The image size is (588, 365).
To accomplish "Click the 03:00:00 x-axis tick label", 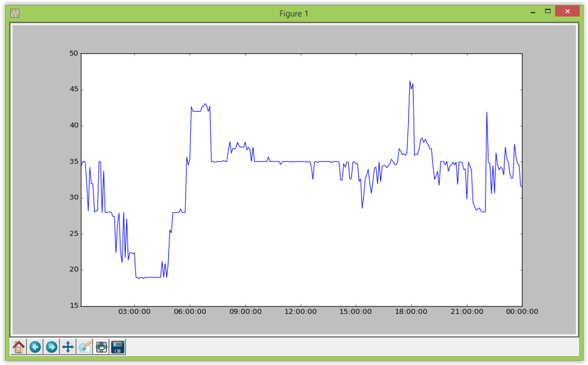I will click(135, 312).
